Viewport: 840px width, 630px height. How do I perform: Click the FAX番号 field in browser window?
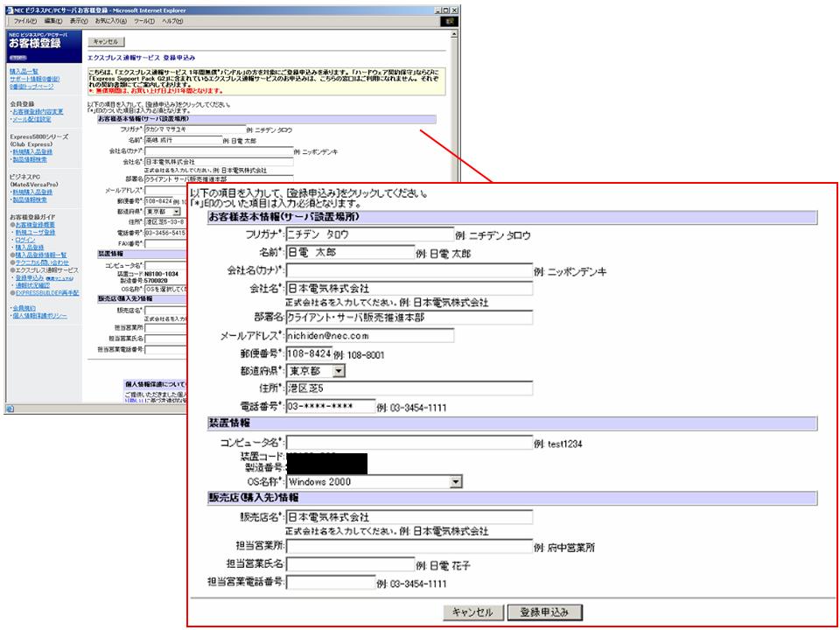(165, 244)
